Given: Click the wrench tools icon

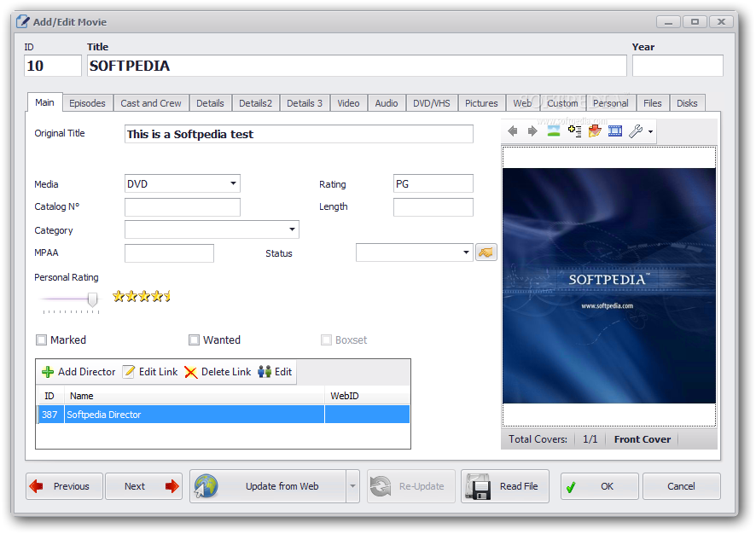Looking at the screenshot, I should click(636, 131).
